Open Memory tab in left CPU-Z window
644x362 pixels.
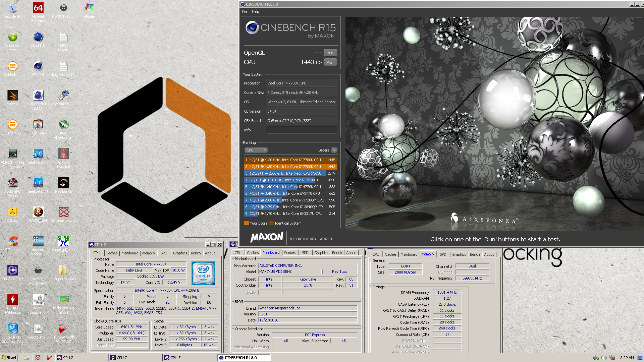point(149,253)
